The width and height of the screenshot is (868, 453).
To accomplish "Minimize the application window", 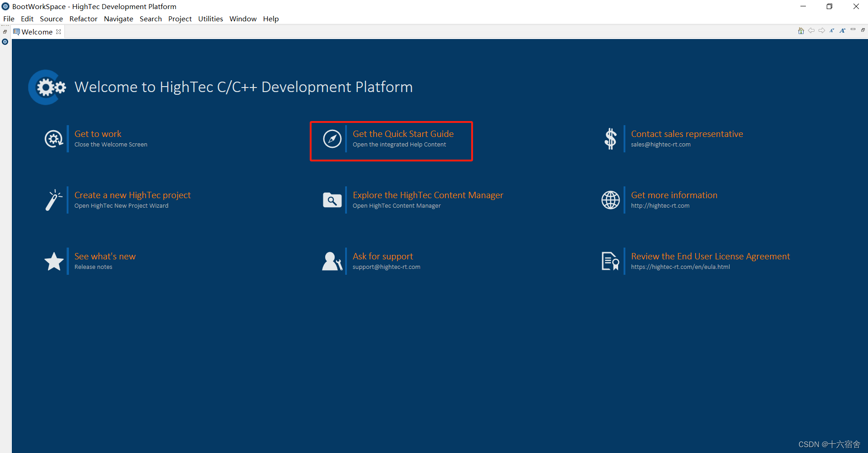I will pyautogui.click(x=803, y=6).
